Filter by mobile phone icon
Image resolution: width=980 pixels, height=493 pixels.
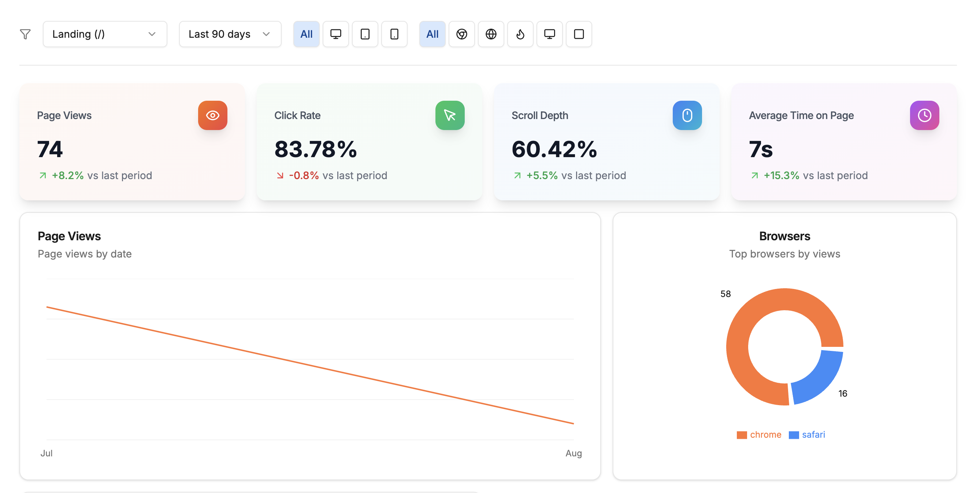[394, 34]
